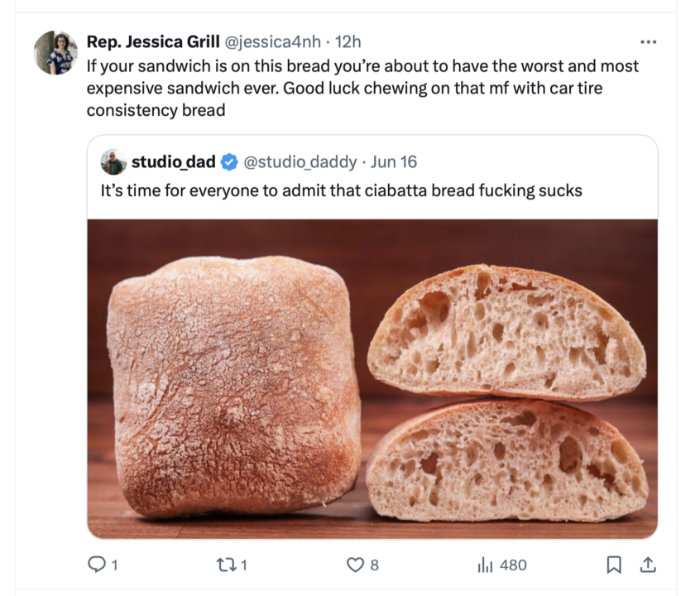700x596 pixels.
Task: Click the 480 view count number
Action: tap(513, 565)
